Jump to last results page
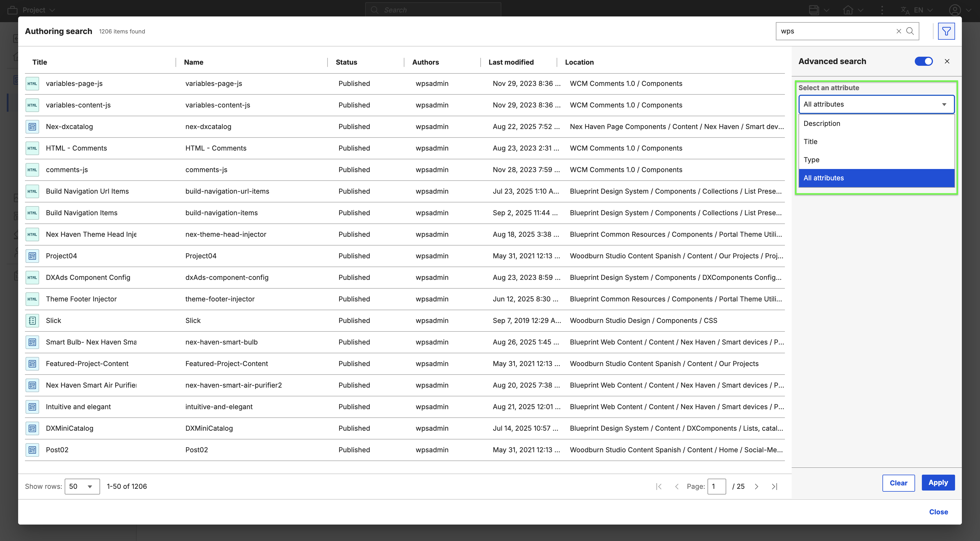Viewport: 980px width, 541px height. coord(774,486)
